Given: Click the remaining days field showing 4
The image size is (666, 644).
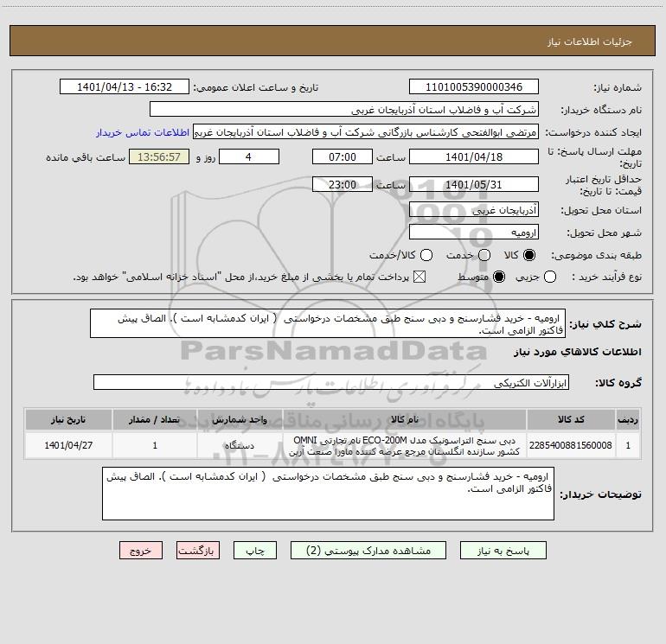Looking at the screenshot, I should [x=249, y=156].
